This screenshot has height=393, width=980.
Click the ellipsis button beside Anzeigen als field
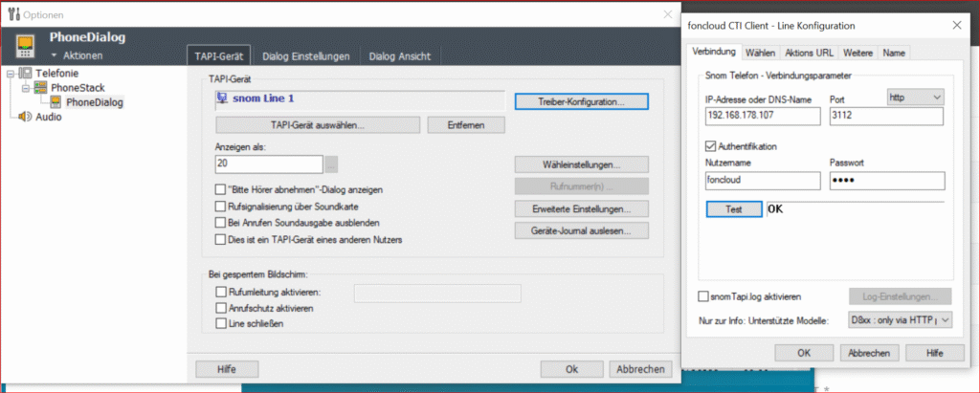point(331,164)
